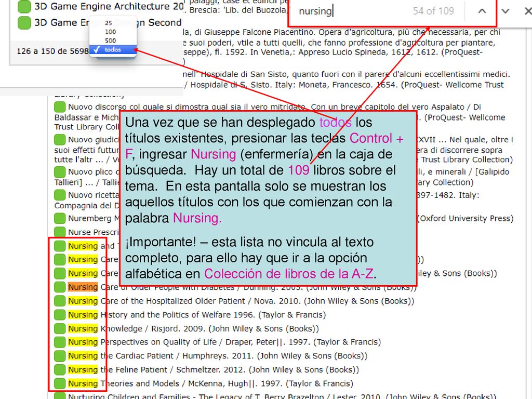Image resolution: width=532 pixels, height=399 pixels.
Task: Click the find box containing 'nursing'
Action: click(x=350, y=11)
